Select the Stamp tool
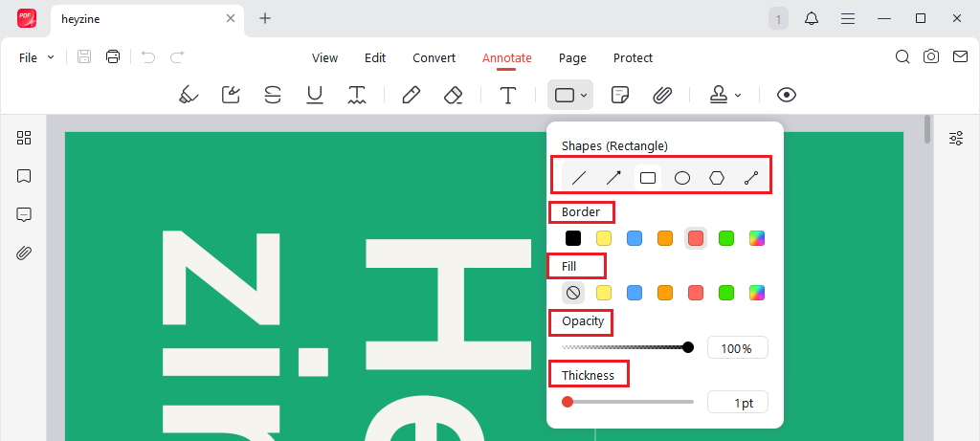Image resolution: width=980 pixels, height=441 pixels. click(x=719, y=95)
